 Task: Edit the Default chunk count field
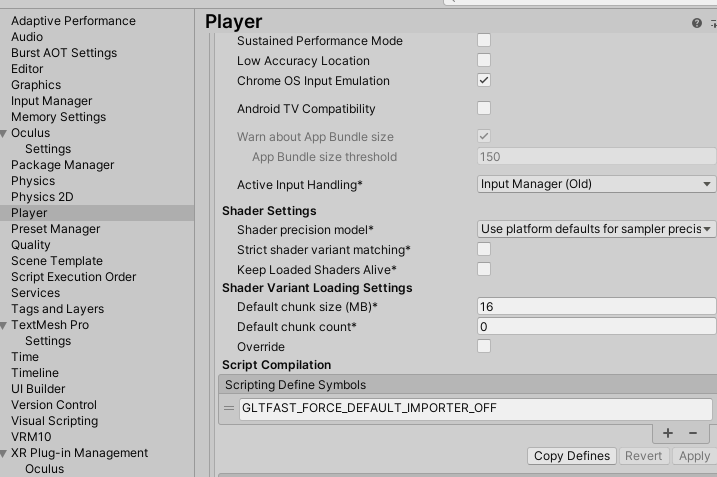(596, 327)
